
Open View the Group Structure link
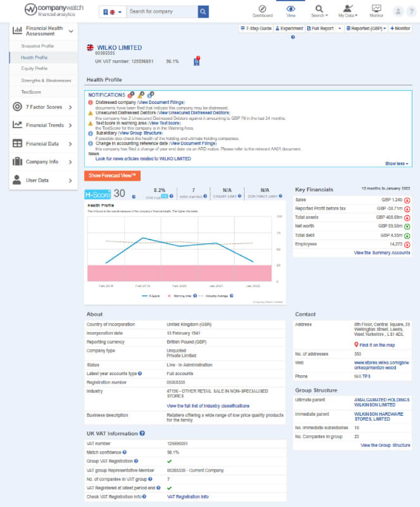(x=385, y=446)
